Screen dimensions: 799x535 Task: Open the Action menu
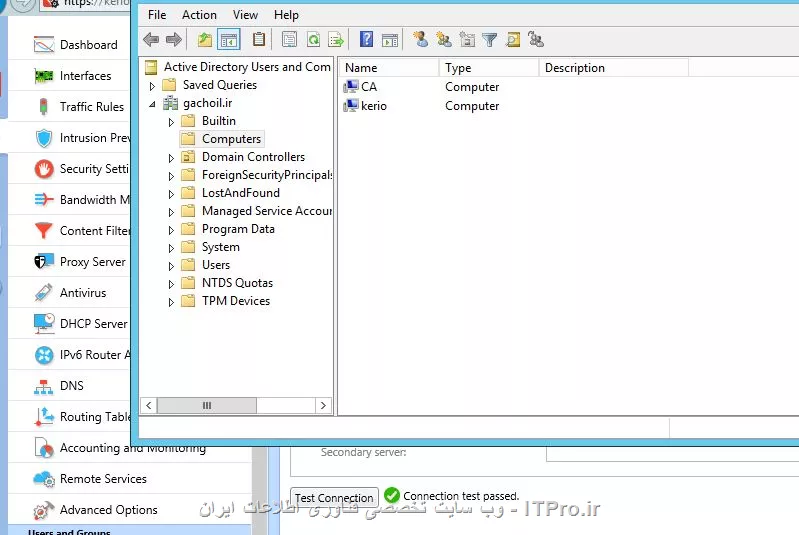tap(199, 15)
